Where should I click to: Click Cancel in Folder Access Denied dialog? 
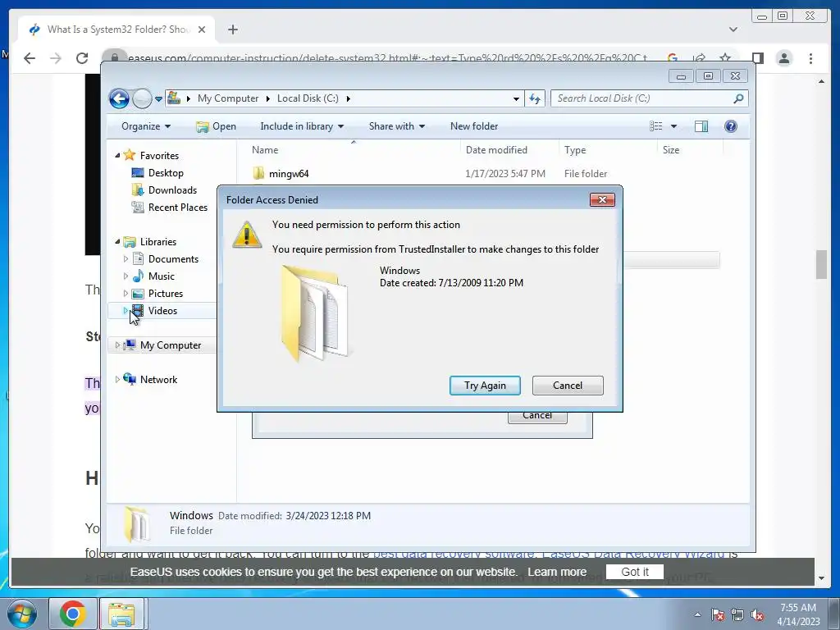568,386
